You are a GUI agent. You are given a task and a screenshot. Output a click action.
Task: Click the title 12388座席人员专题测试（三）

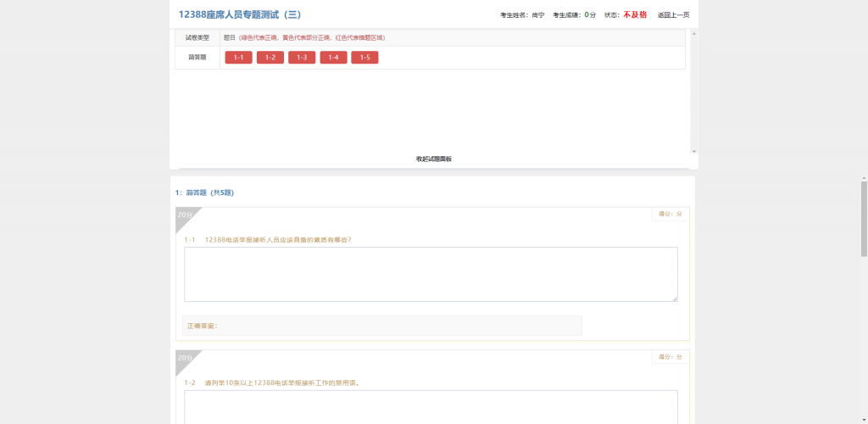click(x=240, y=15)
